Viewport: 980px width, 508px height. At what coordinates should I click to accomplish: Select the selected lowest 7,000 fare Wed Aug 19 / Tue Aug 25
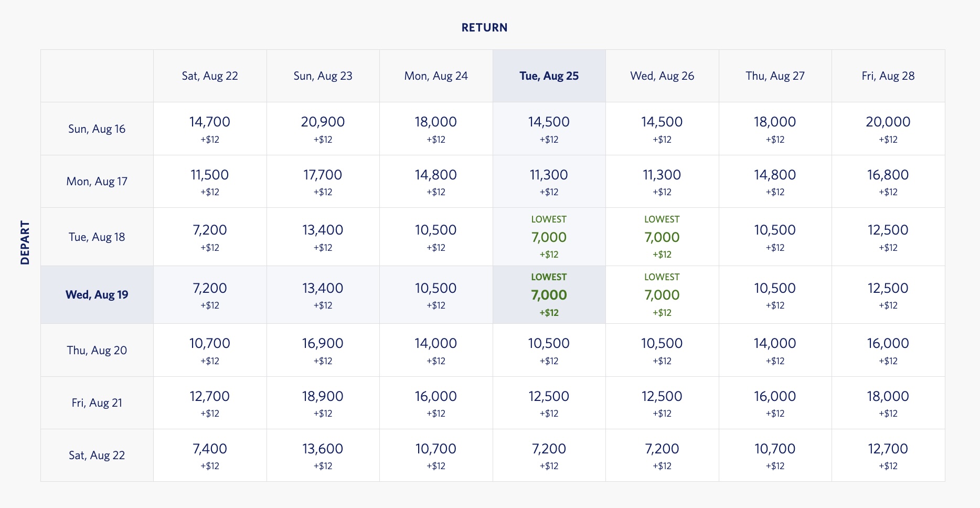point(549,294)
